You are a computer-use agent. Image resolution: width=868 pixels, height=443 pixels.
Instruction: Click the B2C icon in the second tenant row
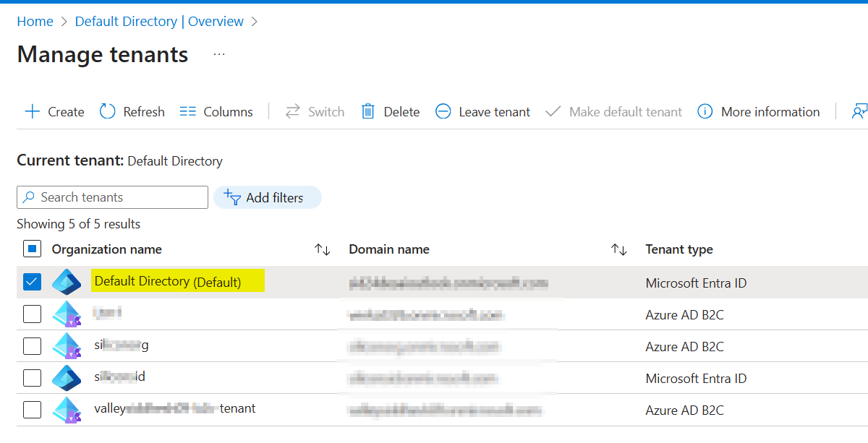click(67, 314)
